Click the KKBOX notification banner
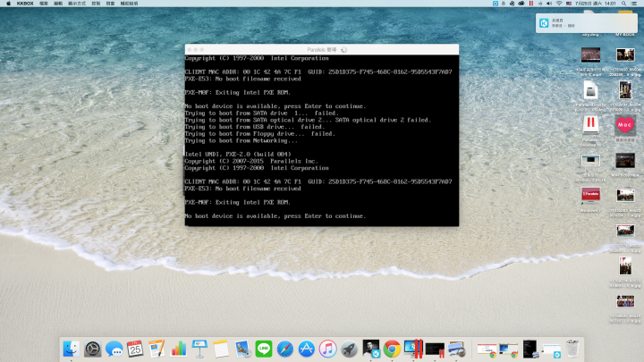 click(587, 23)
